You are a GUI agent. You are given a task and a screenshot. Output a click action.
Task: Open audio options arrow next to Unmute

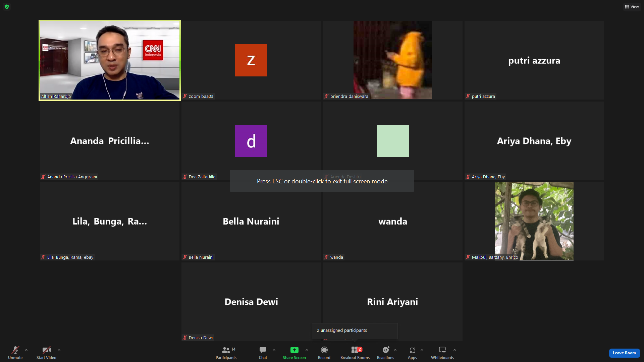[26, 350]
